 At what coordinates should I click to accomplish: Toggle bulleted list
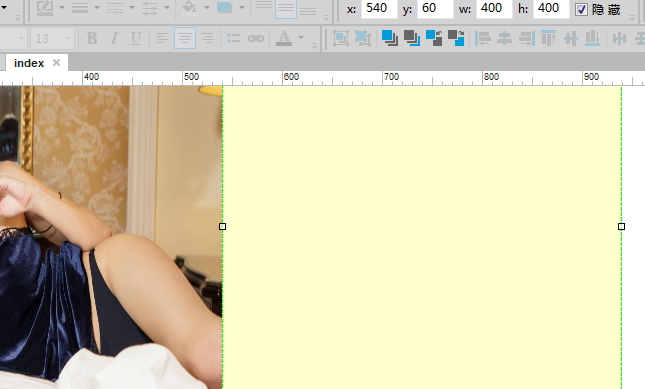[233, 38]
